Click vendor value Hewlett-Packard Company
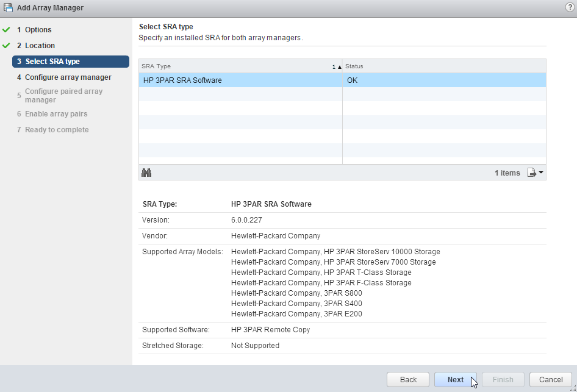577x392 pixels. pos(276,236)
